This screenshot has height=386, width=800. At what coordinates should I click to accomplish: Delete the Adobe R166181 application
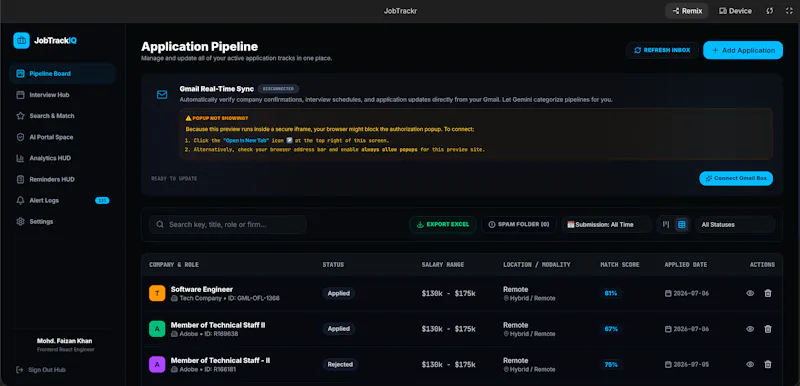768,365
